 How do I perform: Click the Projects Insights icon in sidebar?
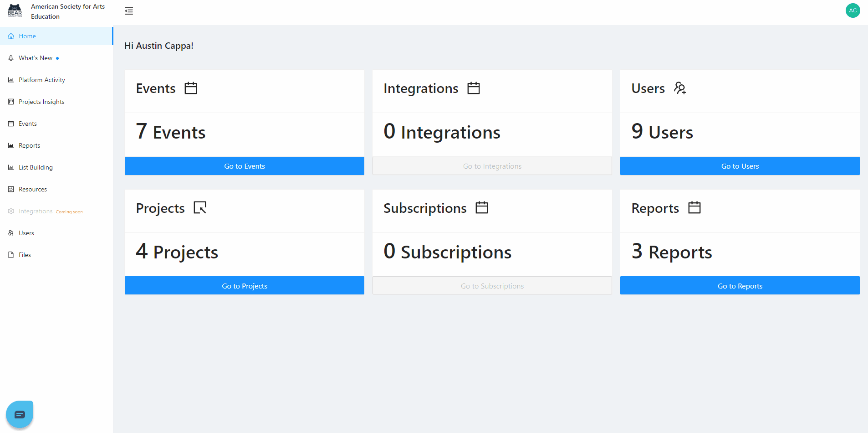pos(11,102)
